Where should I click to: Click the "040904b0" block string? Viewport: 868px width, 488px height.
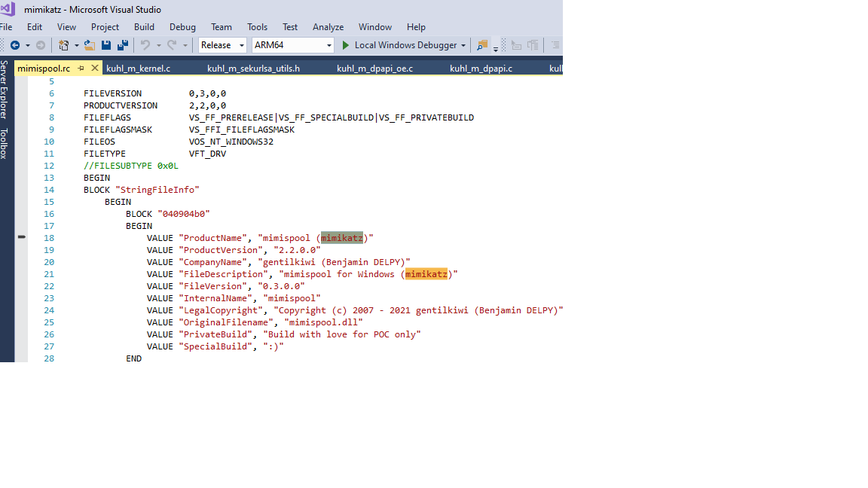pyautogui.click(x=183, y=214)
